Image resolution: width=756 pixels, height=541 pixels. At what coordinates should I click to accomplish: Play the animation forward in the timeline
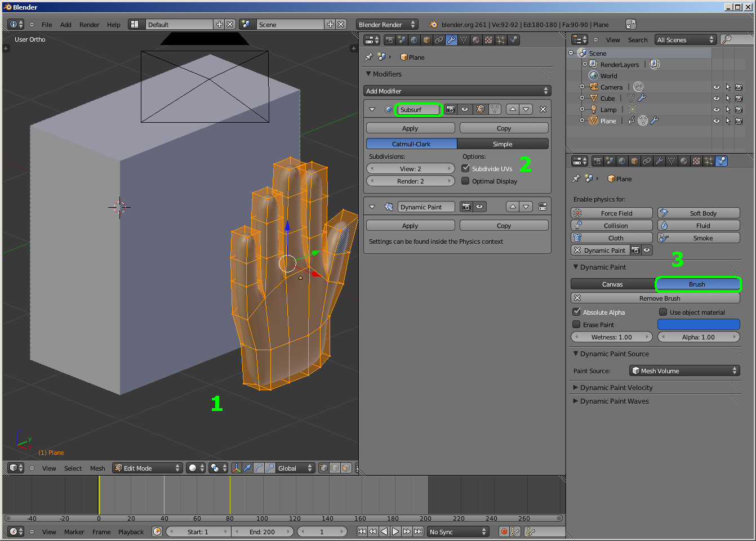(395, 531)
